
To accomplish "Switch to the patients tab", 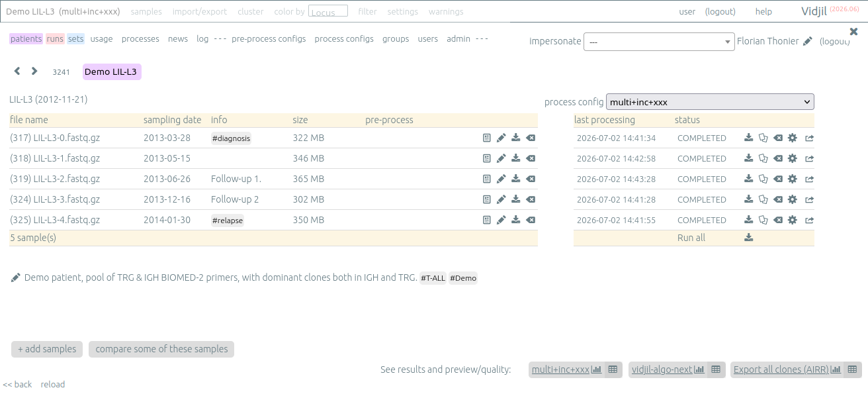I will [26, 39].
